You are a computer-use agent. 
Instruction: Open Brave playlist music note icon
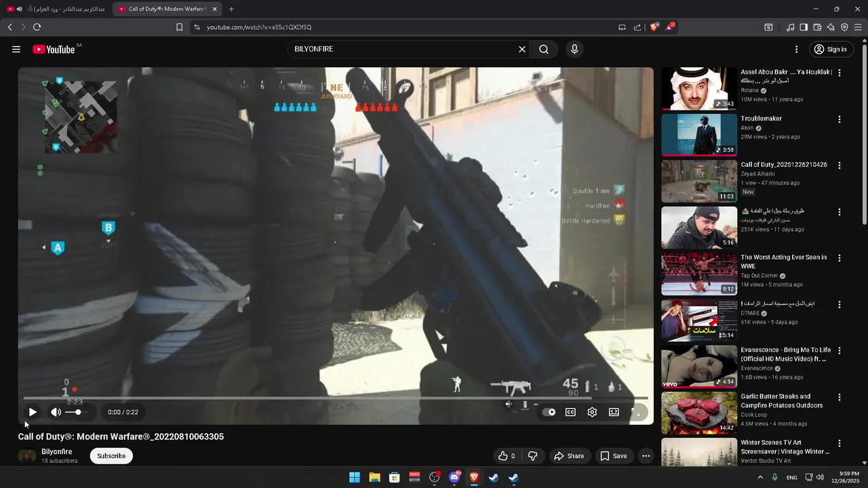[790, 27]
